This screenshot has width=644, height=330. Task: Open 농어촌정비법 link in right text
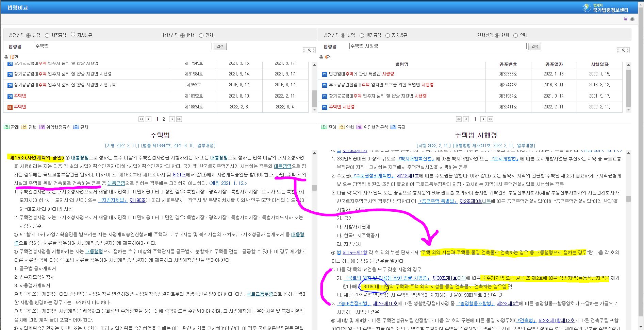353,303
